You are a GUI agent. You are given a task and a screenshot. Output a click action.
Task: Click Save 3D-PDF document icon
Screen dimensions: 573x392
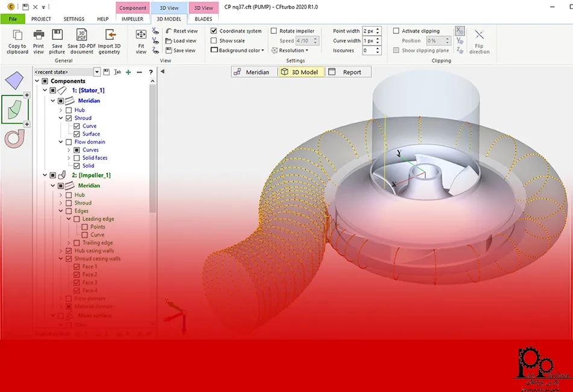coord(81,36)
